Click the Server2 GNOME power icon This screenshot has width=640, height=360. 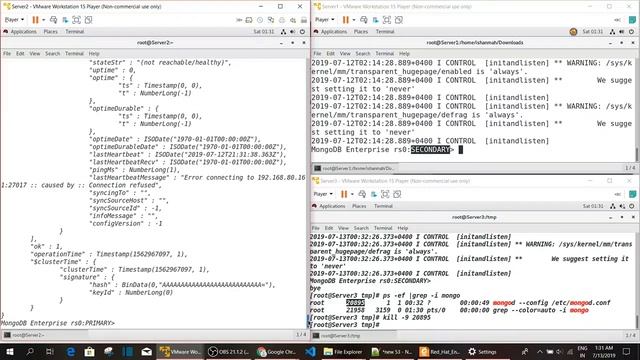tap(302, 31)
